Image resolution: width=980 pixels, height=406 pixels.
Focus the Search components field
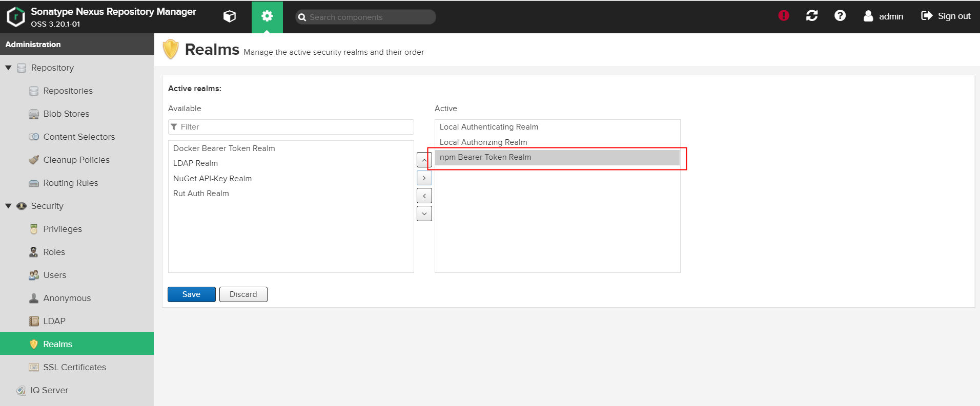(365, 17)
